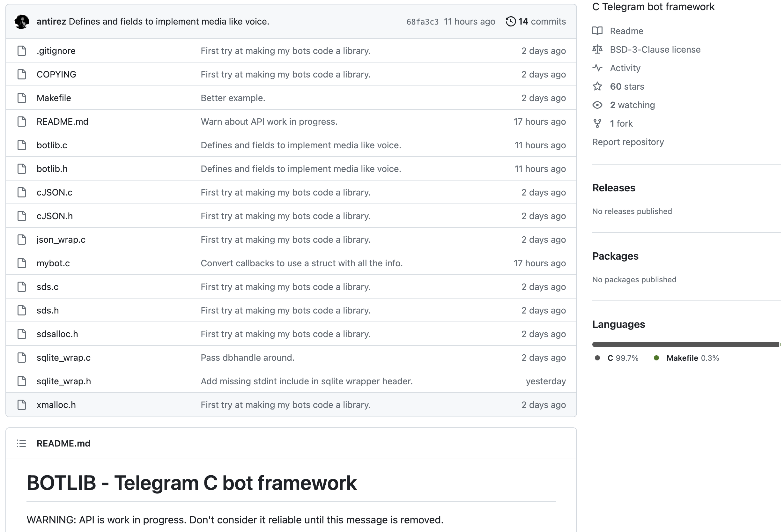Click the file icon next to xmalloc.h
Viewport: 784px width, 532px height.
(22, 404)
